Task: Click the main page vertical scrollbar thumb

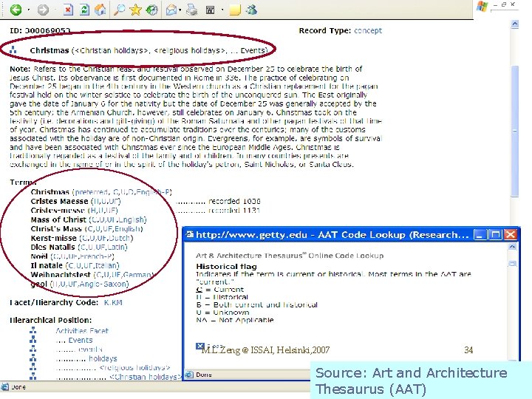Action: tap(515, 131)
